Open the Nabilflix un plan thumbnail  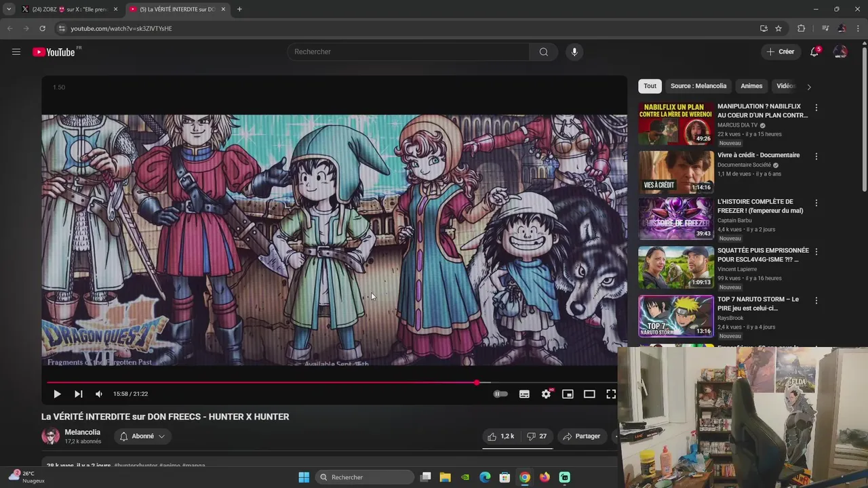point(676,123)
